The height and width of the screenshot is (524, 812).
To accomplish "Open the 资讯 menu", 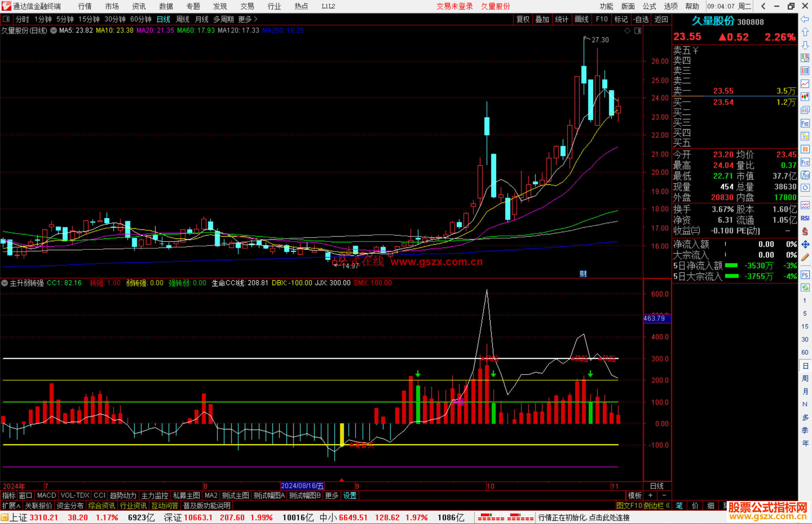I will (x=139, y=6).
